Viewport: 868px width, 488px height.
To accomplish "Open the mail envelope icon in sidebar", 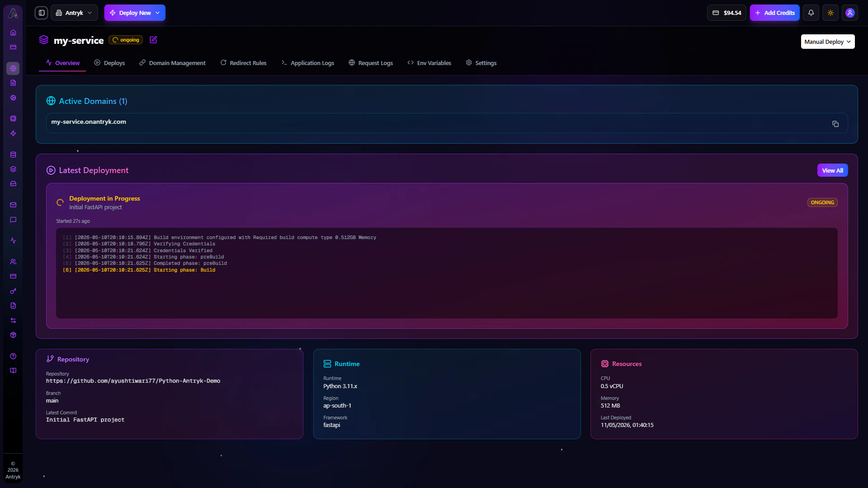I will click(x=13, y=205).
